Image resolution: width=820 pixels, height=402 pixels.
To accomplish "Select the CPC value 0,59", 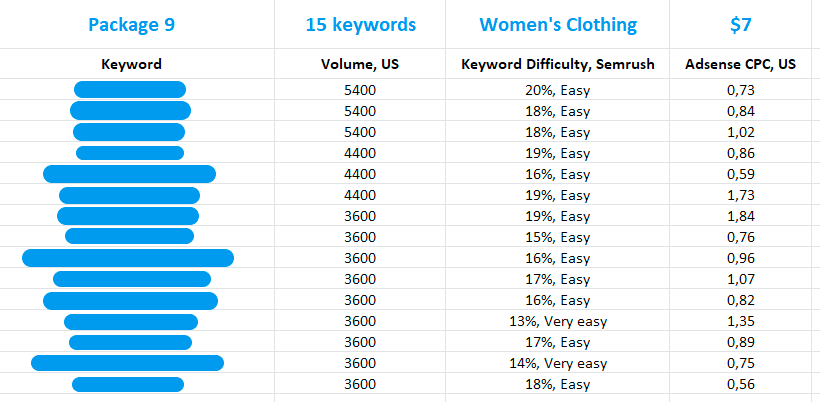I will pos(741,174).
